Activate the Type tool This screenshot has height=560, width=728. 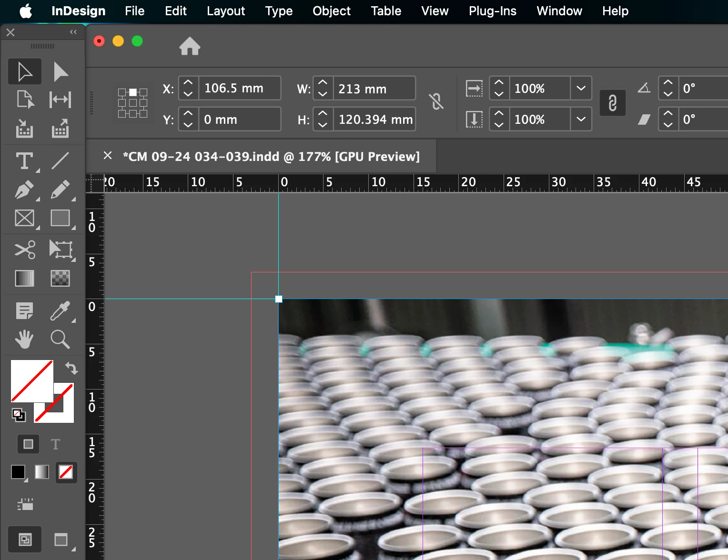(x=25, y=161)
